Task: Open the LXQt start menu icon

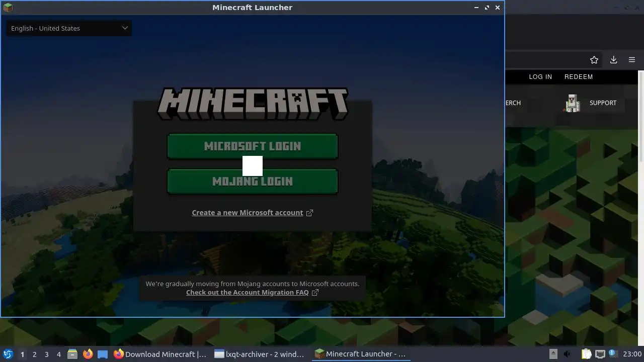Action: pos(8,354)
